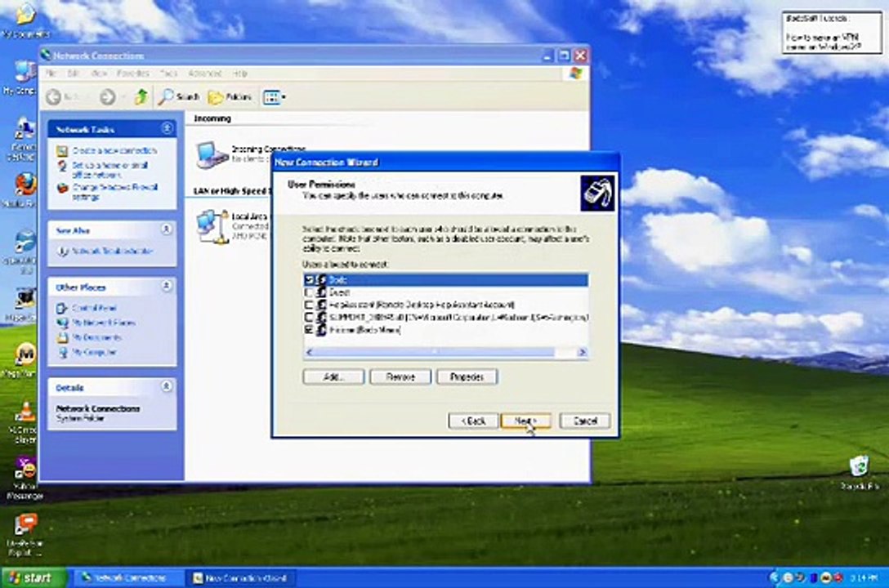Toggle the HelpAssistant user checkbox
Viewport: 889px width, 588px height.
(309, 305)
